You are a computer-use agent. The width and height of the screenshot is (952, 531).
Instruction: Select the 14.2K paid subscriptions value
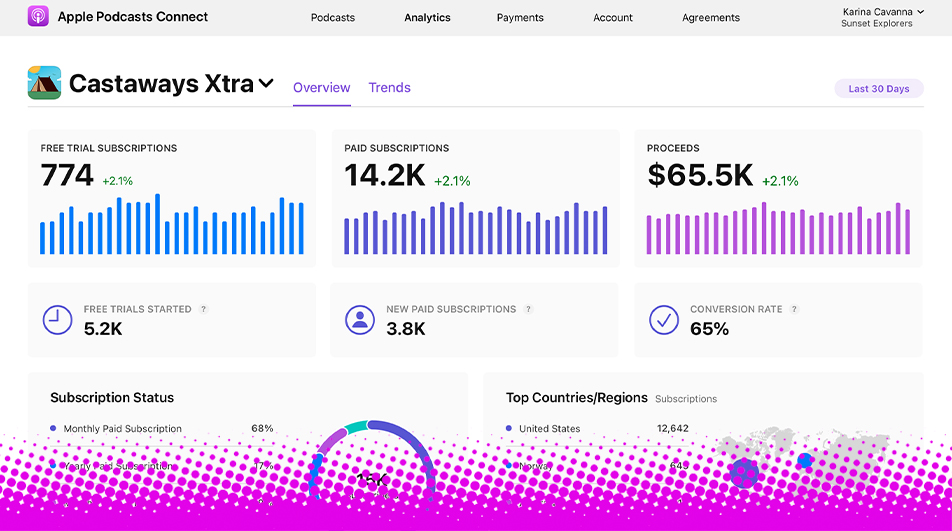(x=384, y=175)
